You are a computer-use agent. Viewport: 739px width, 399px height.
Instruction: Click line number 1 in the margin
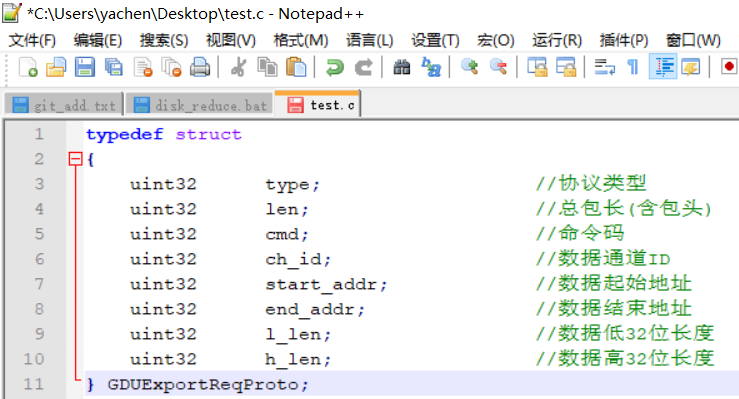click(39, 134)
